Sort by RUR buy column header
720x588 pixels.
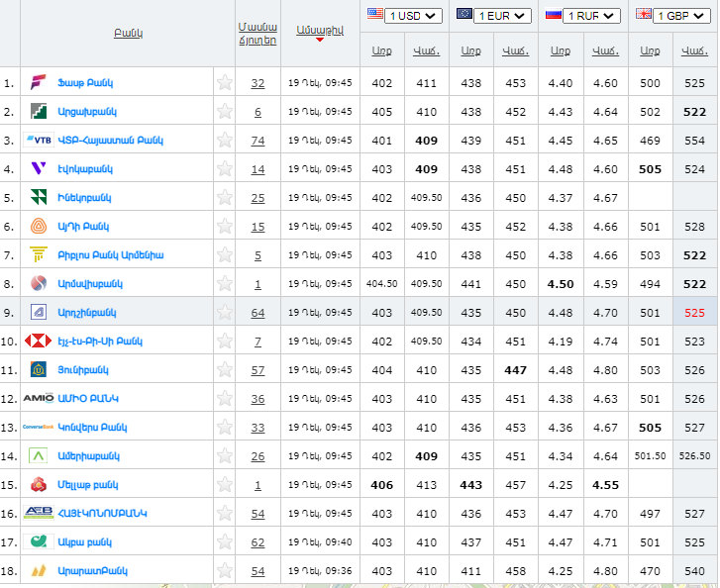561,50
